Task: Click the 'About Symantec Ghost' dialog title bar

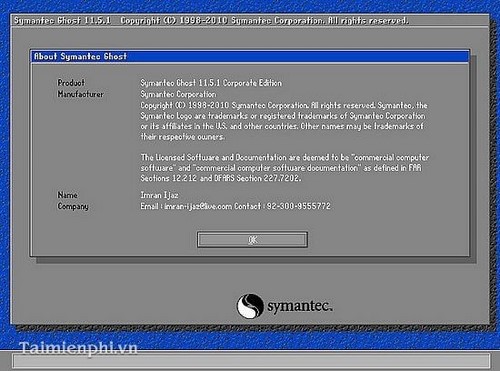Action: click(x=250, y=56)
